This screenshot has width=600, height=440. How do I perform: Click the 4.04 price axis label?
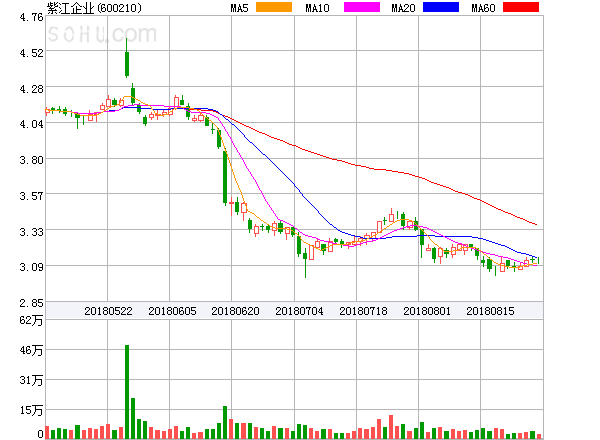coord(31,124)
